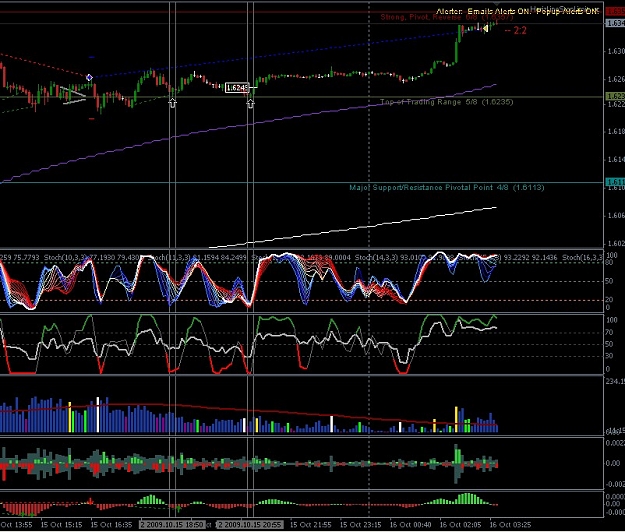Select the red dashed descending trendline

click(44, 65)
